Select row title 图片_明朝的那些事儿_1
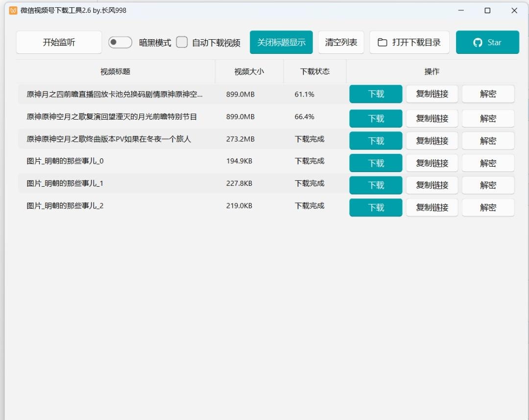Viewport: 529px width, 420px height. coord(65,183)
